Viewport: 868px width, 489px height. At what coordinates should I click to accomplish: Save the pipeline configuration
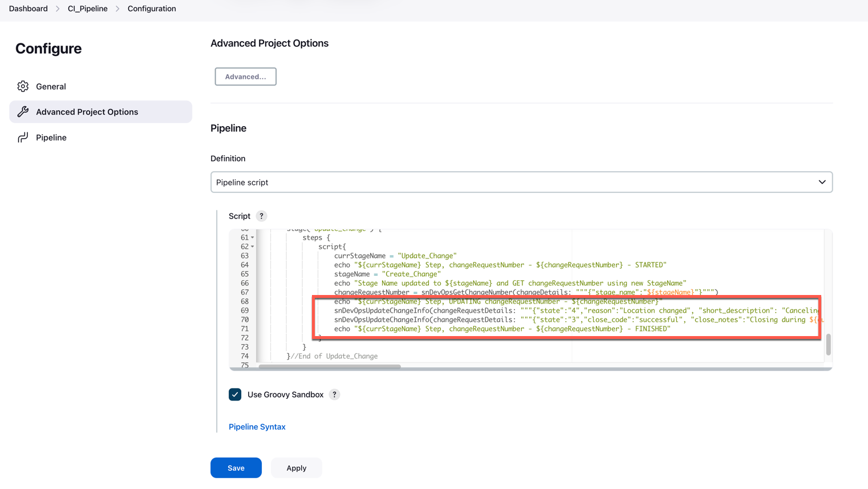(236, 468)
